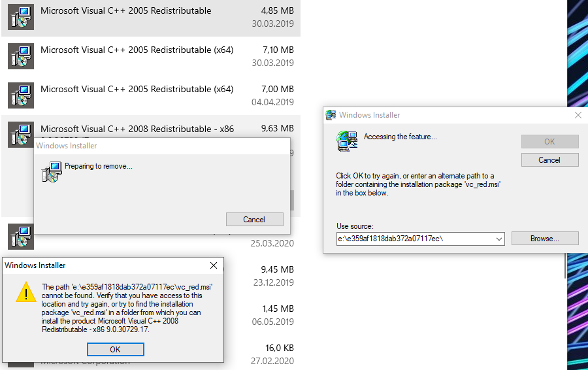
Task: Click Browse to choose alternate source
Action: click(545, 239)
